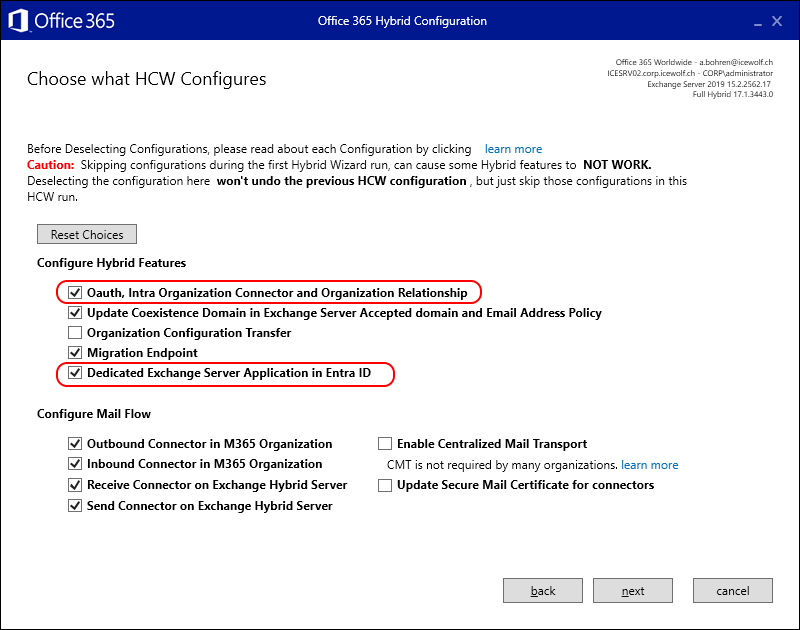Click CMT is not required text

click(503, 465)
